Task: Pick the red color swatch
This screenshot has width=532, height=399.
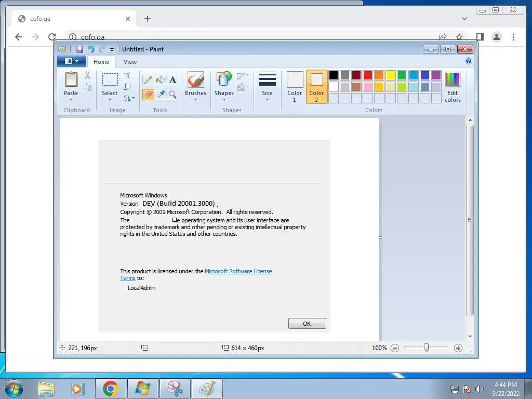Action: (368, 75)
